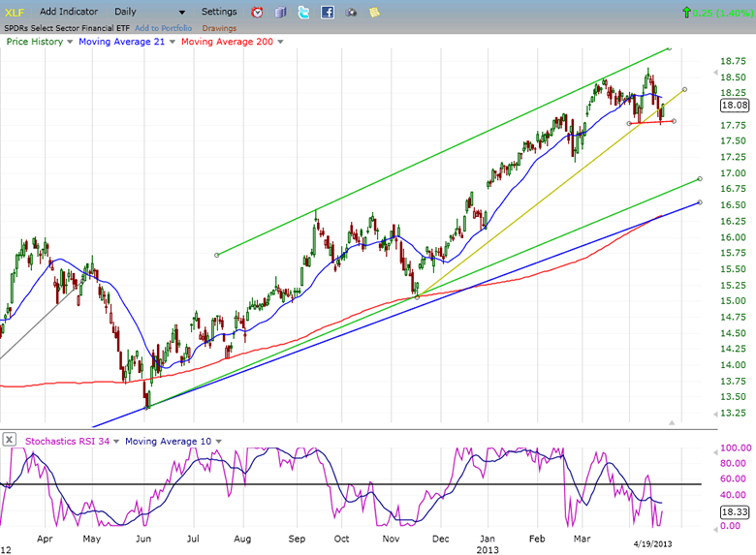Select lower green trendline right end handle
This screenshot has width=756, height=555.
point(700,179)
